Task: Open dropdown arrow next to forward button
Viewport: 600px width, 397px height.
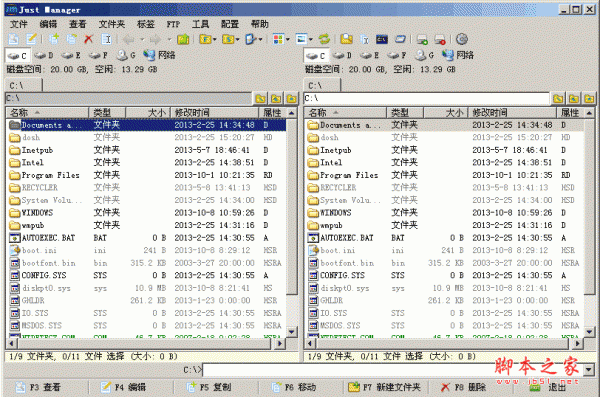Action: (169, 39)
